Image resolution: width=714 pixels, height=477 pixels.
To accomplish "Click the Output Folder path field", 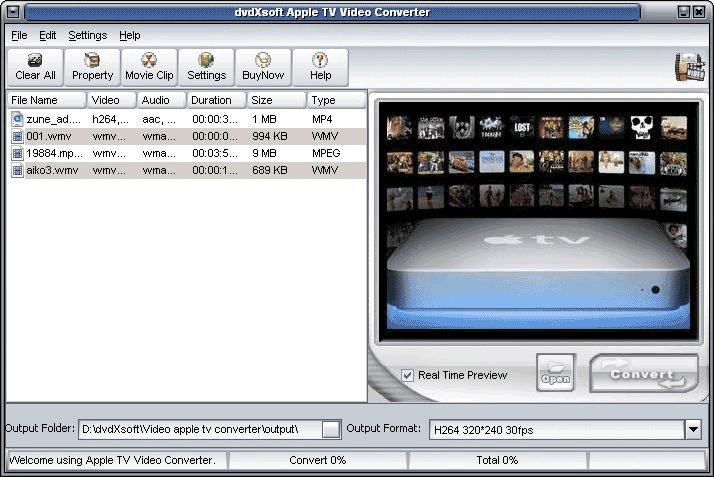I will [199, 429].
